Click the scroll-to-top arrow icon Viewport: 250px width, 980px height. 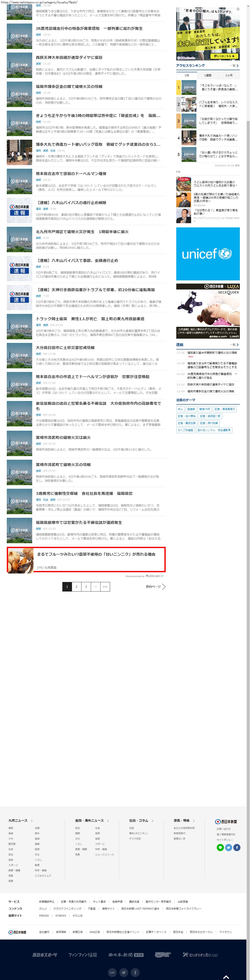pos(226,977)
